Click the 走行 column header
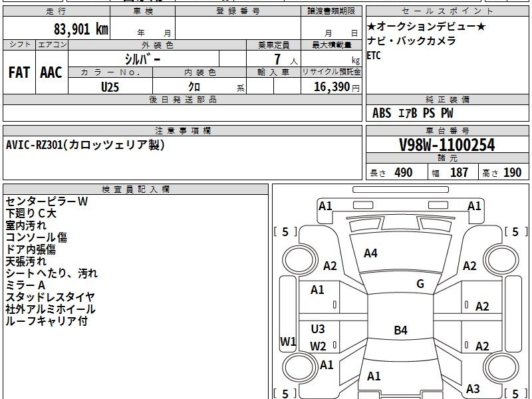This screenshot has height=399, width=532. pos(57,11)
